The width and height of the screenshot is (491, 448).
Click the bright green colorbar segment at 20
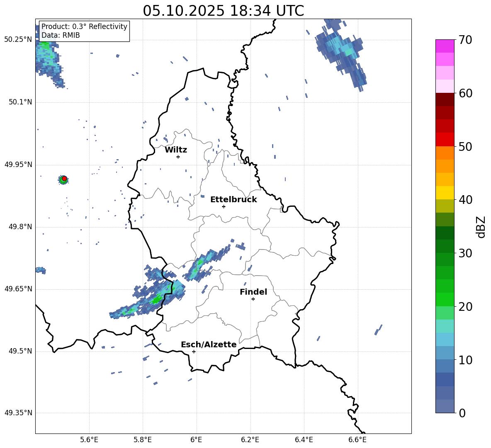click(x=445, y=299)
